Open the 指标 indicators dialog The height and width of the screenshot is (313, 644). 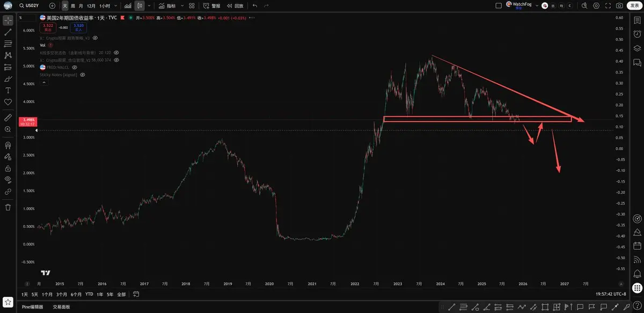tap(167, 5)
